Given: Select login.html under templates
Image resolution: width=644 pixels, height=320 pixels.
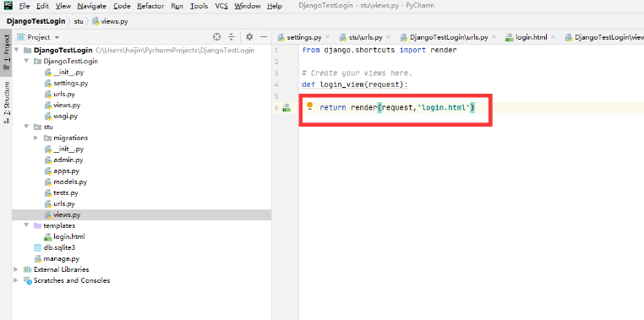Looking at the screenshot, I should click(x=69, y=236).
